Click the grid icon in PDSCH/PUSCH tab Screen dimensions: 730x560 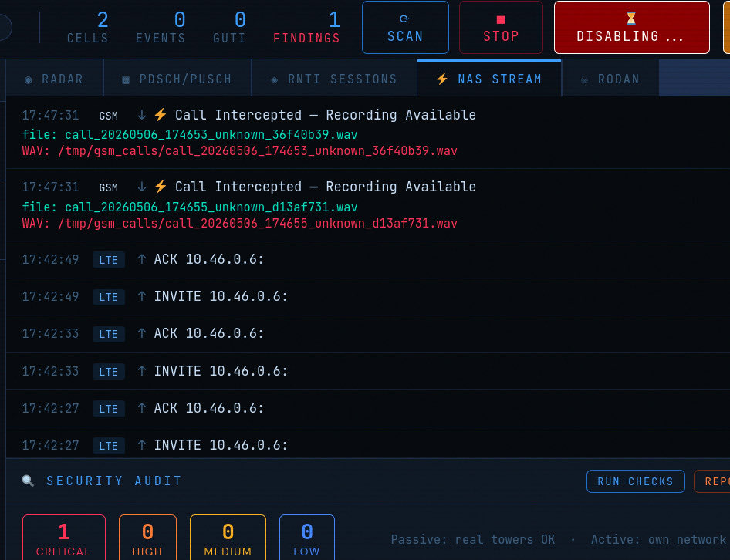pos(126,79)
